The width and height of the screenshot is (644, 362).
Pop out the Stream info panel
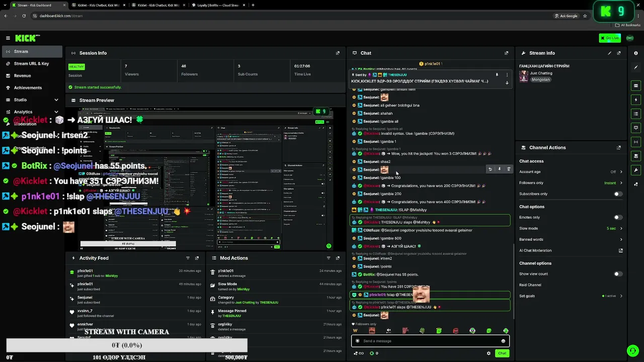tap(619, 53)
